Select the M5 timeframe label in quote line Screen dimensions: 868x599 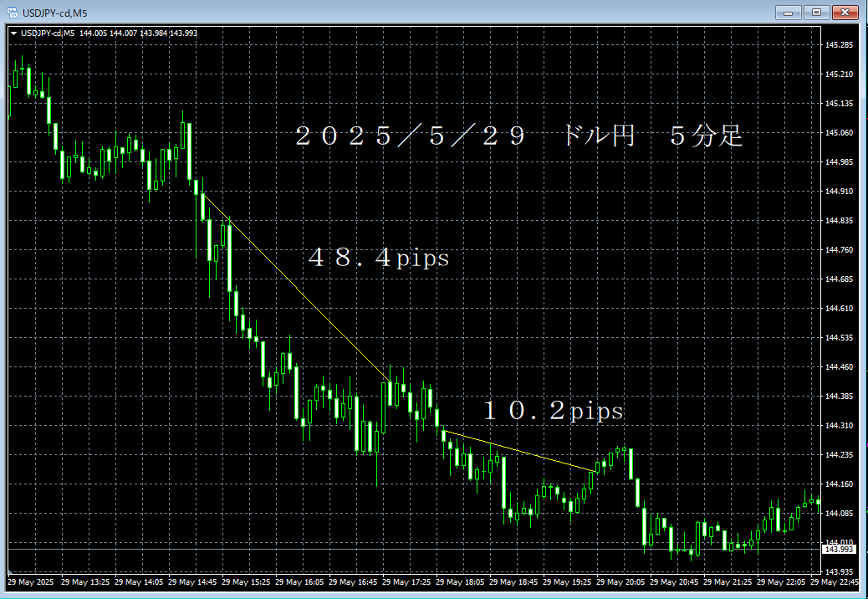click(x=69, y=33)
